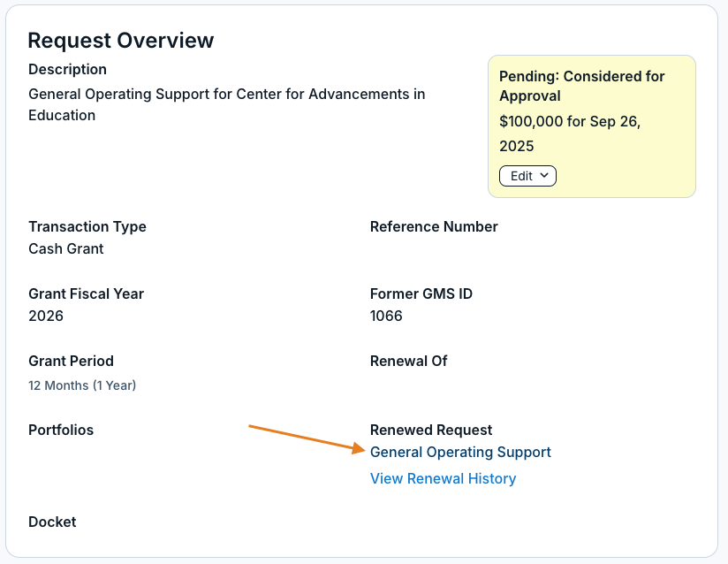
Task: Click the Docket field label
Action: (52, 522)
